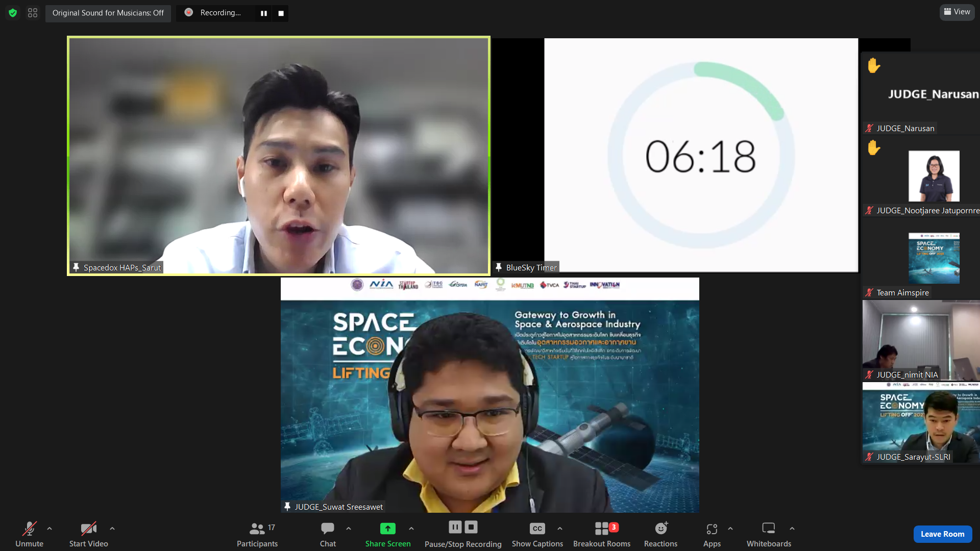Click the muted mic icon for JUDGE_nimit NIA
The height and width of the screenshot is (551, 980).
869,374
